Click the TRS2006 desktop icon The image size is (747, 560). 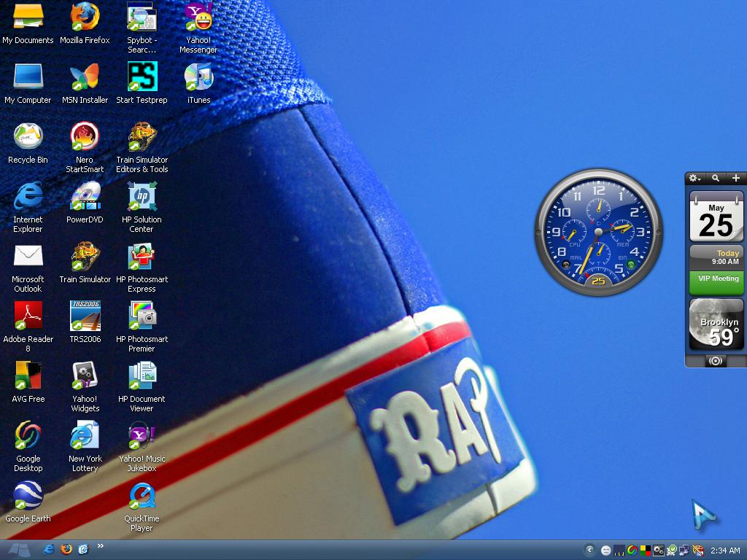click(85, 323)
